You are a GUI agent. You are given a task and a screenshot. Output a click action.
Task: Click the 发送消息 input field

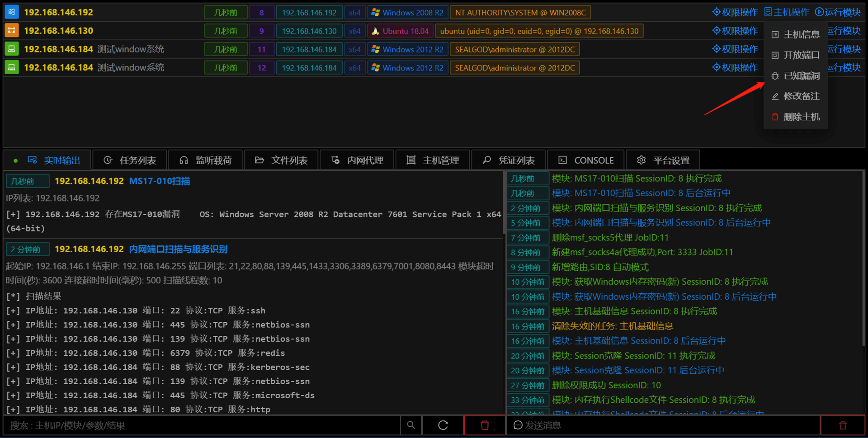point(663,425)
